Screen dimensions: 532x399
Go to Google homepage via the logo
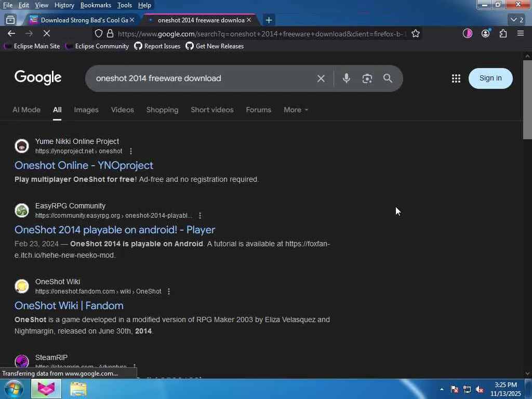tap(38, 78)
